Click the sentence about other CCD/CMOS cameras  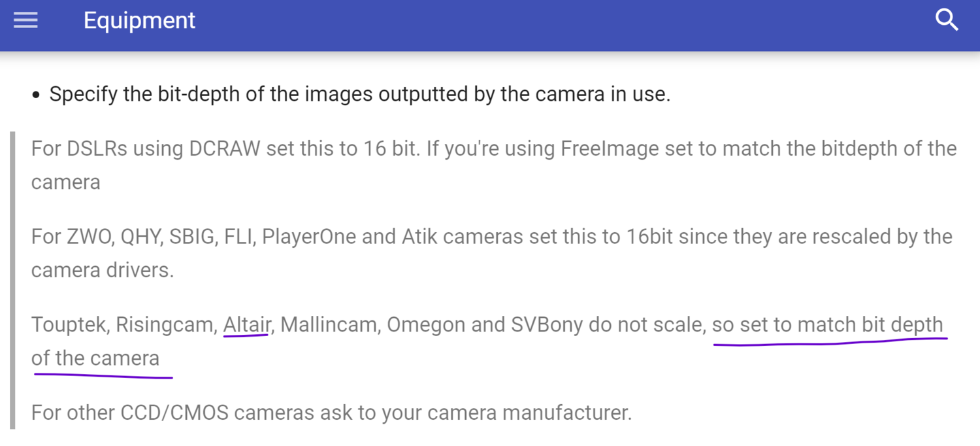331,413
